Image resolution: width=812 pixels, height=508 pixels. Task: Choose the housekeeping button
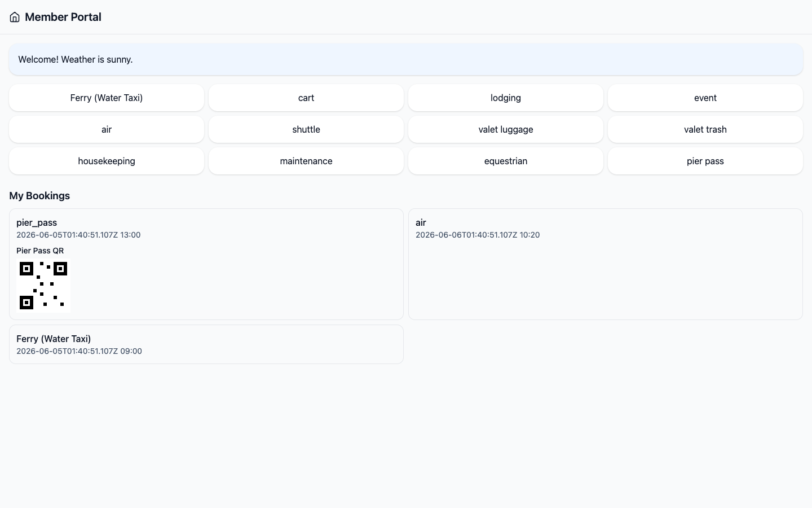(x=107, y=161)
